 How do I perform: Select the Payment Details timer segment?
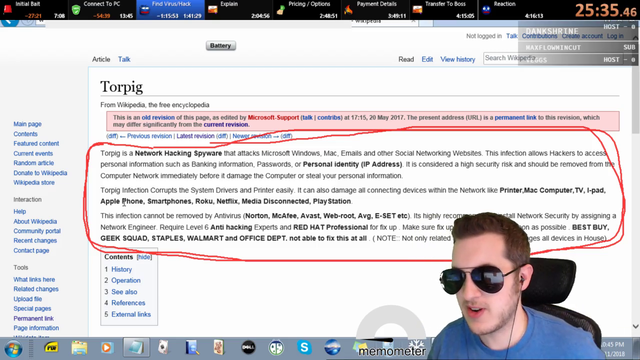[375, 10]
